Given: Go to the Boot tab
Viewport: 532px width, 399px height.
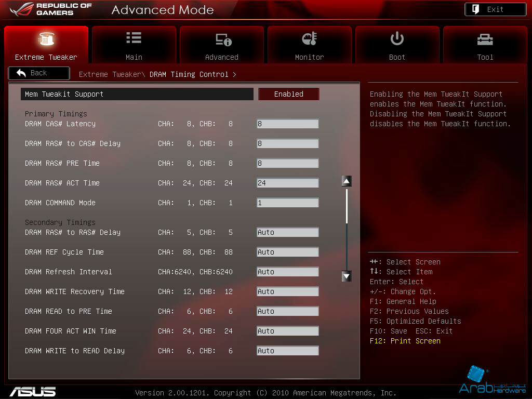Looking at the screenshot, I should 397,45.
